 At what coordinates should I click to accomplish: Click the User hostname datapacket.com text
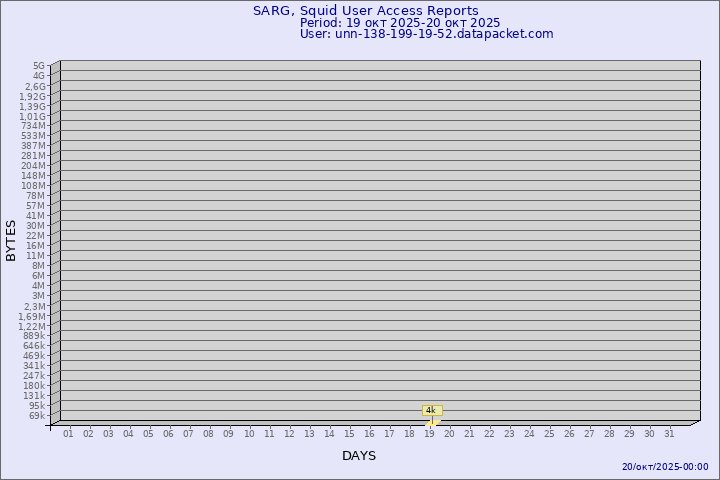tap(426, 34)
